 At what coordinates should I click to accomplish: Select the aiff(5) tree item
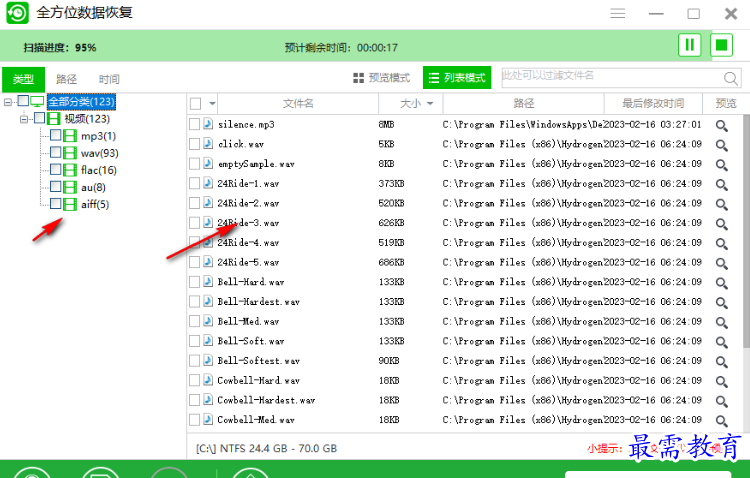pos(95,205)
